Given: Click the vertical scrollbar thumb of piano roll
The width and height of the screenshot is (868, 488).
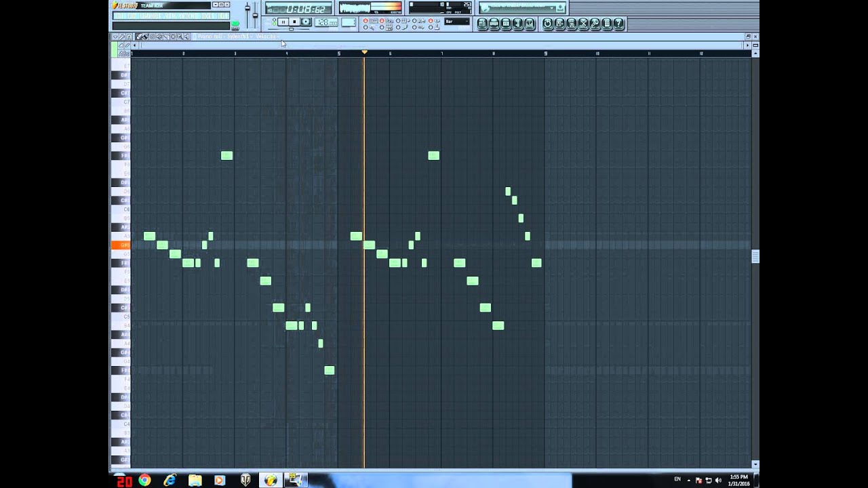Looking at the screenshot, I should 755,256.
